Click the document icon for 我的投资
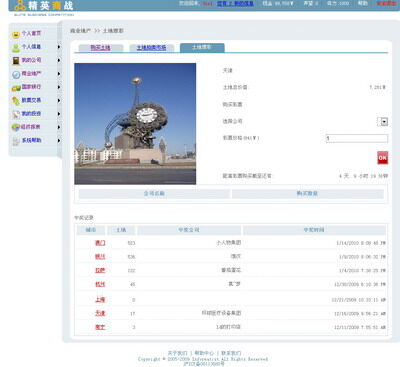 click(16, 114)
